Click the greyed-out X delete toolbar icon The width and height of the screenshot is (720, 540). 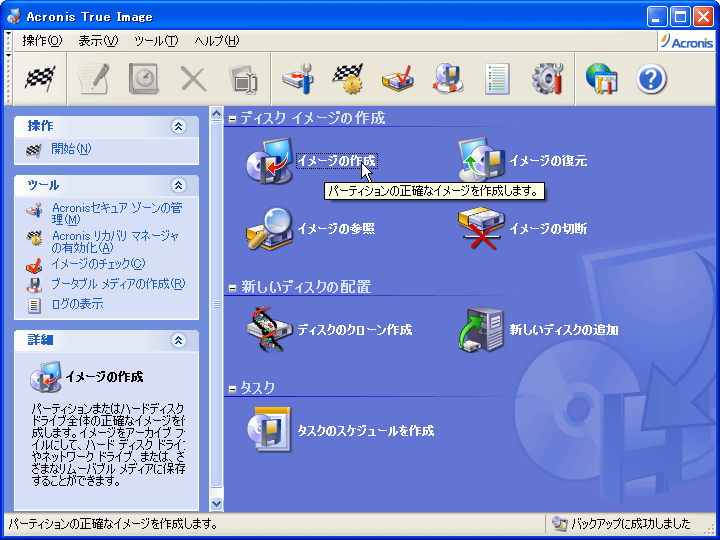pos(193,79)
